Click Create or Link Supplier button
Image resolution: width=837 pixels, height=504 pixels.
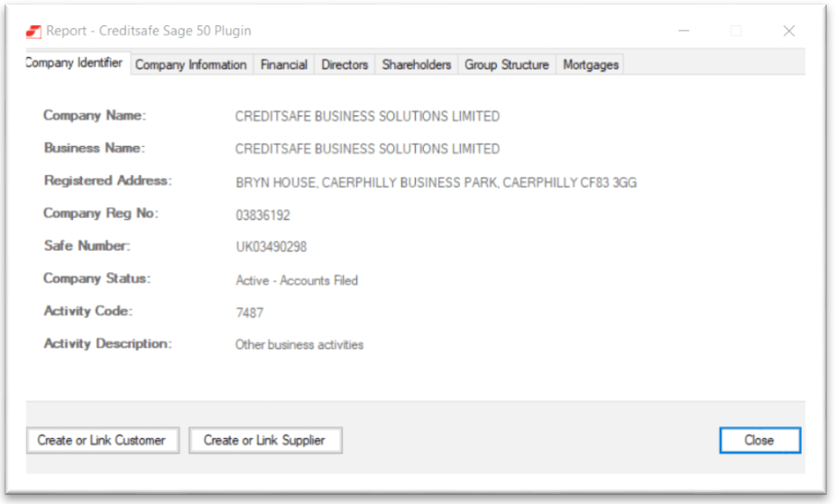[265, 440]
